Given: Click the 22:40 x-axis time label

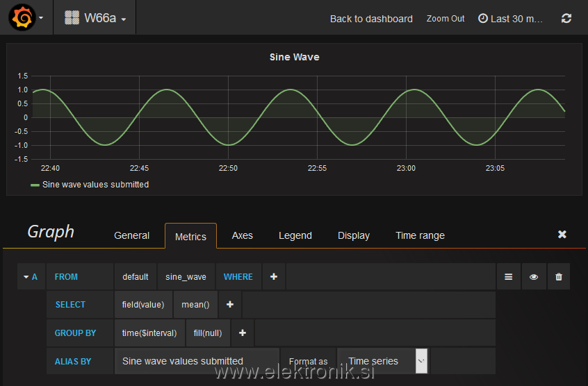Looking at the screenshot, I should tap(50, 168).
